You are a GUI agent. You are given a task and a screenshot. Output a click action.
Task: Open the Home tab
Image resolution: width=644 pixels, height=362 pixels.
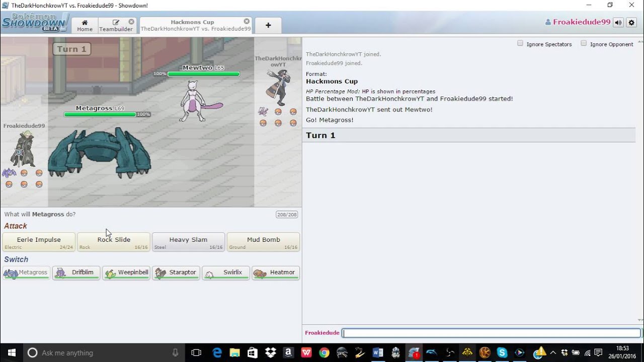pyautogui.click(x=85, y=26)
